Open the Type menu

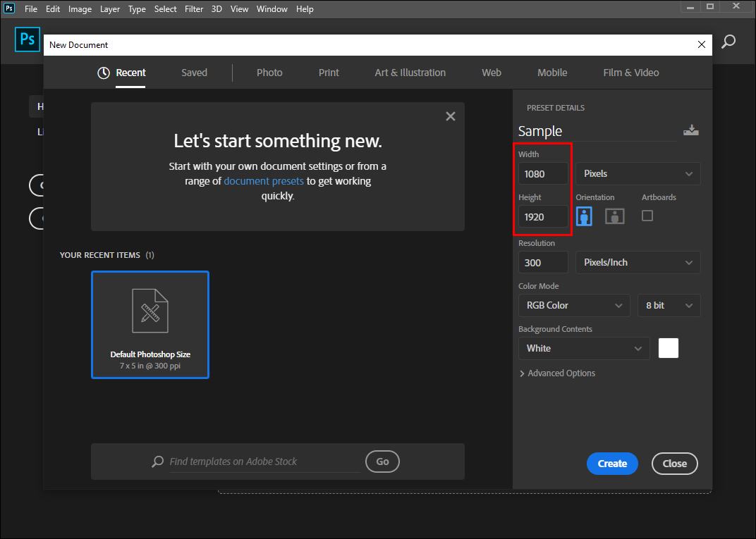point(137,9)
